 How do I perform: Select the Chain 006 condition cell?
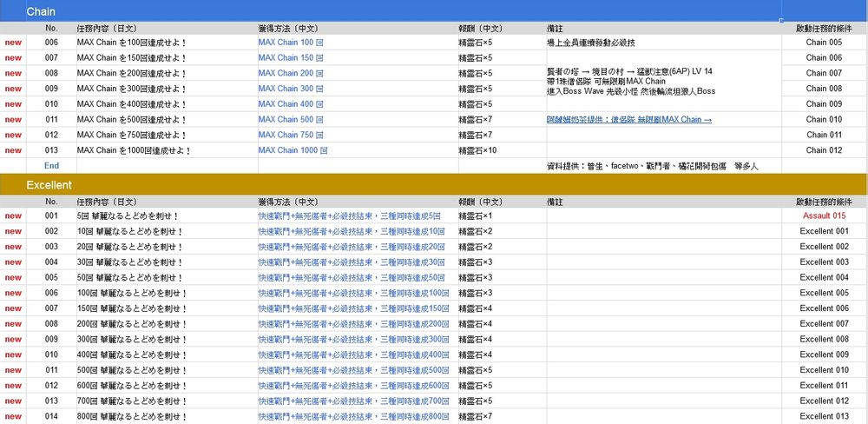click(825, 57)
